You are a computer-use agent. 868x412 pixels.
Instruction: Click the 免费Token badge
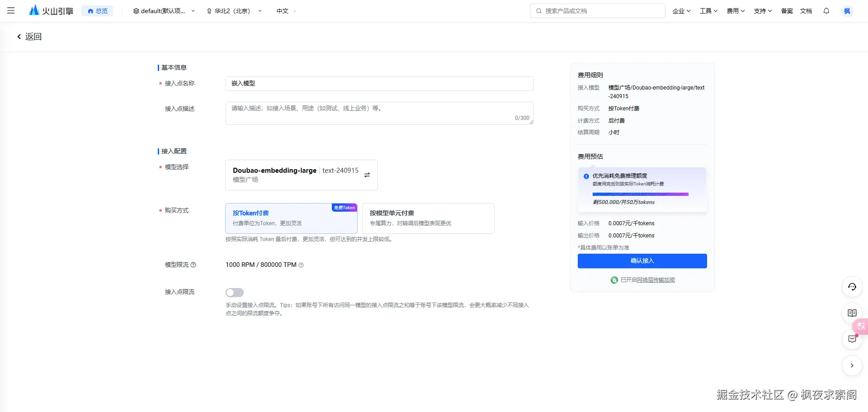344,208
